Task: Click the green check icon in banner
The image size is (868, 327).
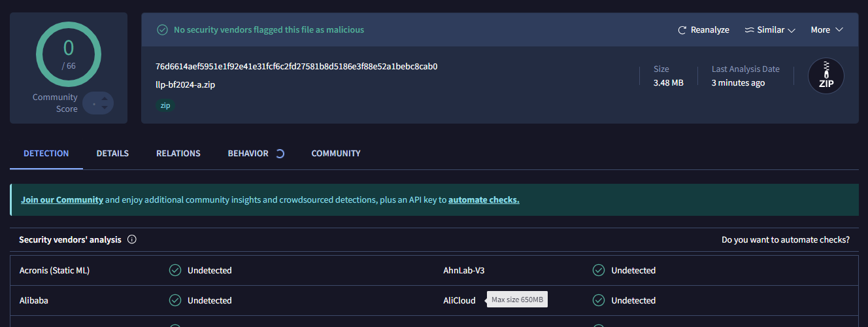Action: (162, 30)
